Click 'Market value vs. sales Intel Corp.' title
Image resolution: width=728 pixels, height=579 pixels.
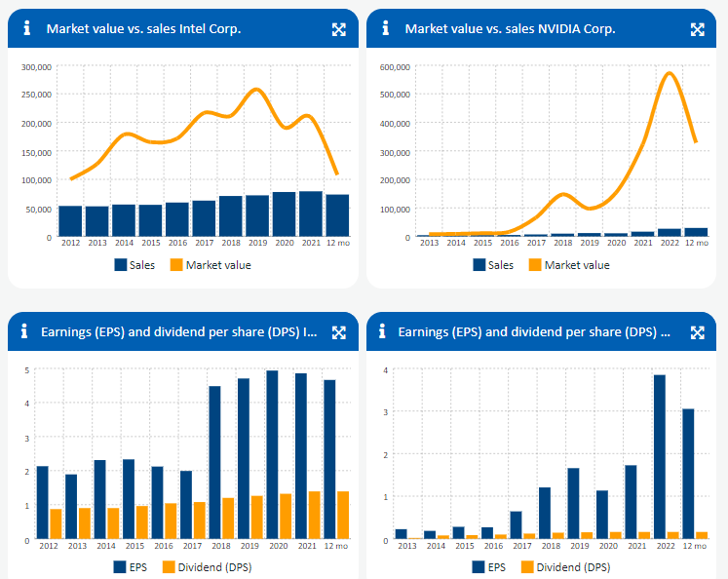[x=143, y=29]
